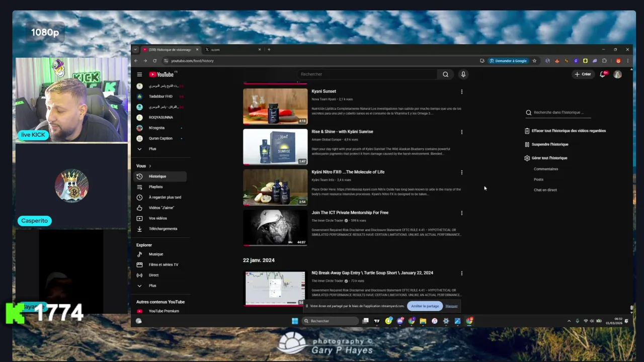Open Kyäni Nitro FX video thumbnail
The image size is (644, 362).
pyautogui.click(x=275, y=187)
